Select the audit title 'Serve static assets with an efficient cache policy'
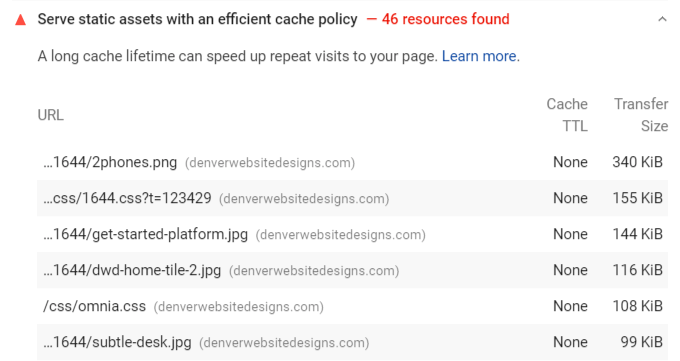This screenshot has height=361, width=680. 197,19
